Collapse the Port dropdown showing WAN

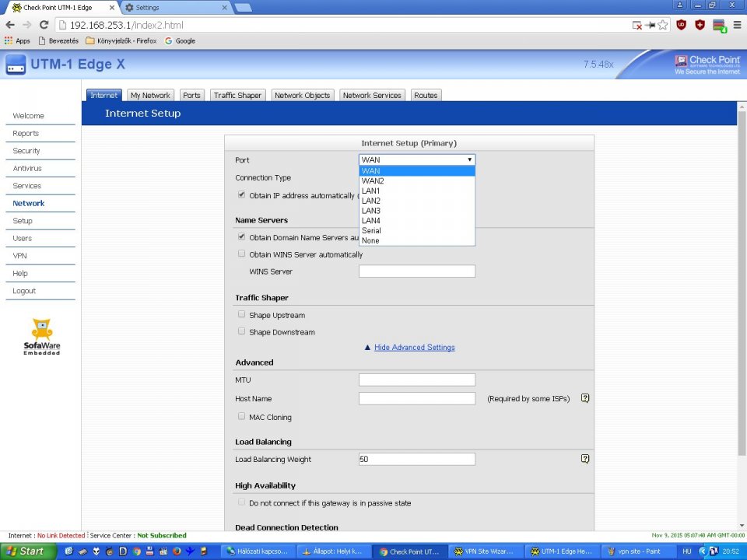pos(417,159)
